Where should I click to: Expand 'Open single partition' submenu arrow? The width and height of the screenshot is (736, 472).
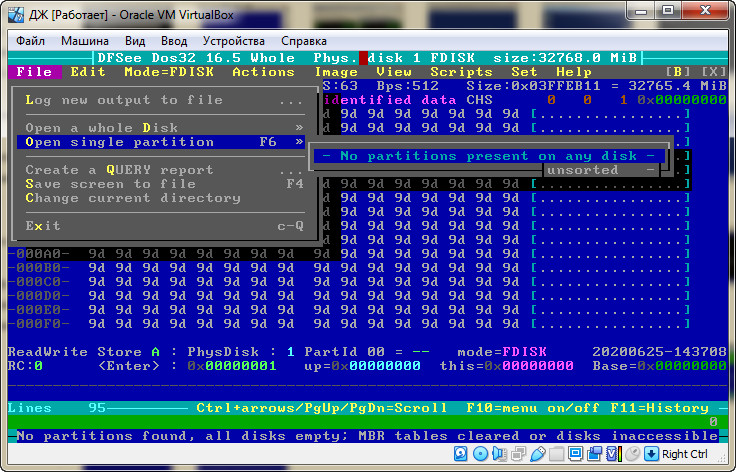299,142
